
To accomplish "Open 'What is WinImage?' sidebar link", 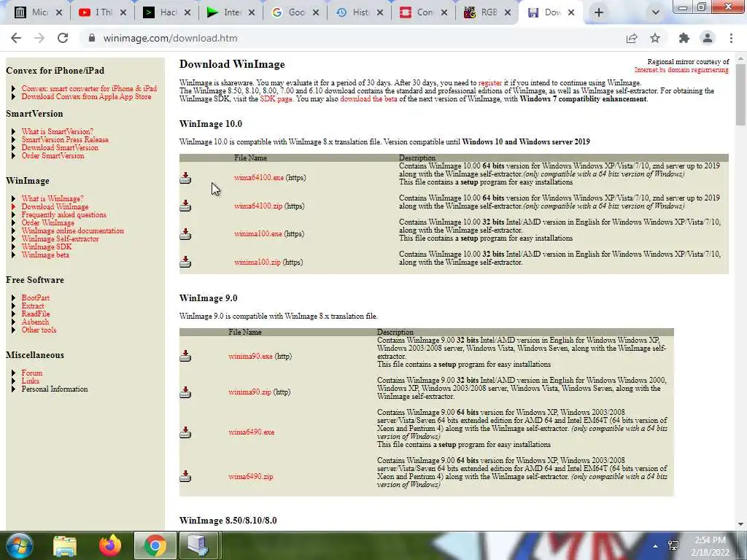I will point(53,198).
